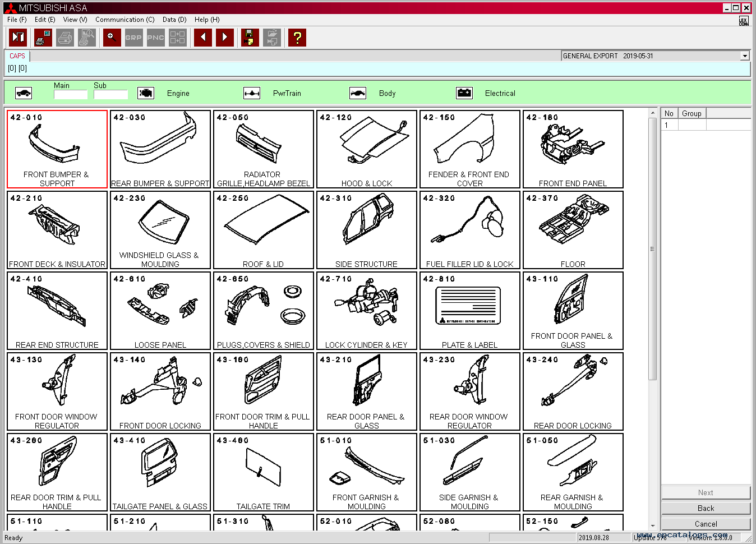Click the print screen toolbar icon

pyautogui.click(x=43, y=38)
